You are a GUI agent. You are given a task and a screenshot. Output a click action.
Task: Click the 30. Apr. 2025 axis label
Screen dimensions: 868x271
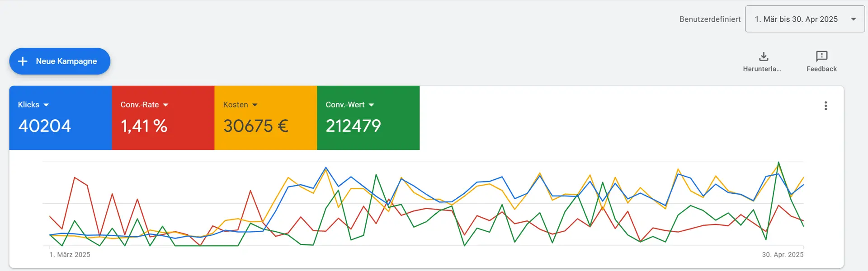(x=783, y=255)
